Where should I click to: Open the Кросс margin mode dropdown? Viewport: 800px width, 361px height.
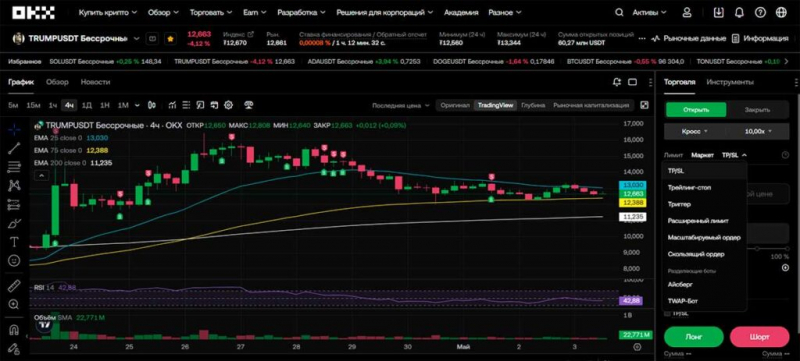click(x=694, y=132)
